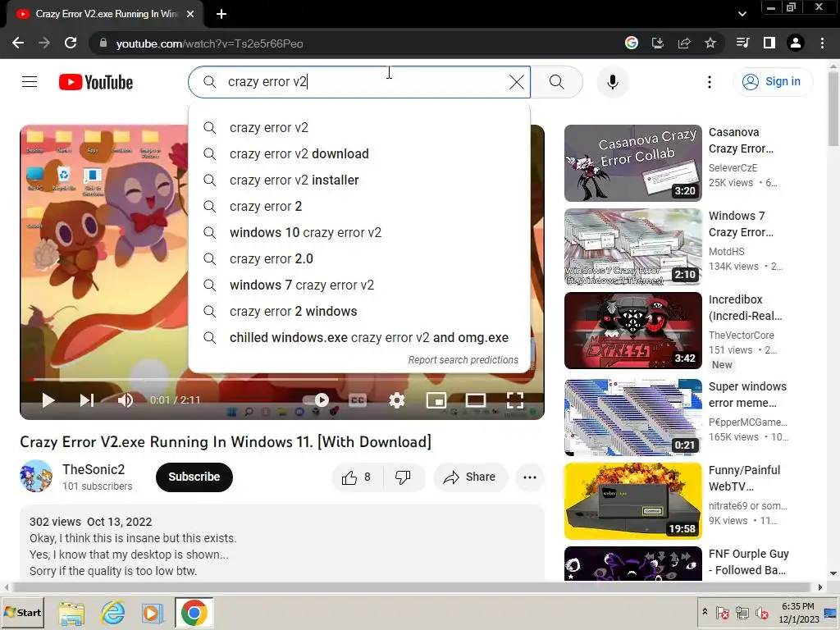Viewport: 840px width, 630px height.
Task: Click 'Report search predictions' link
Action: tap(463, 360)
